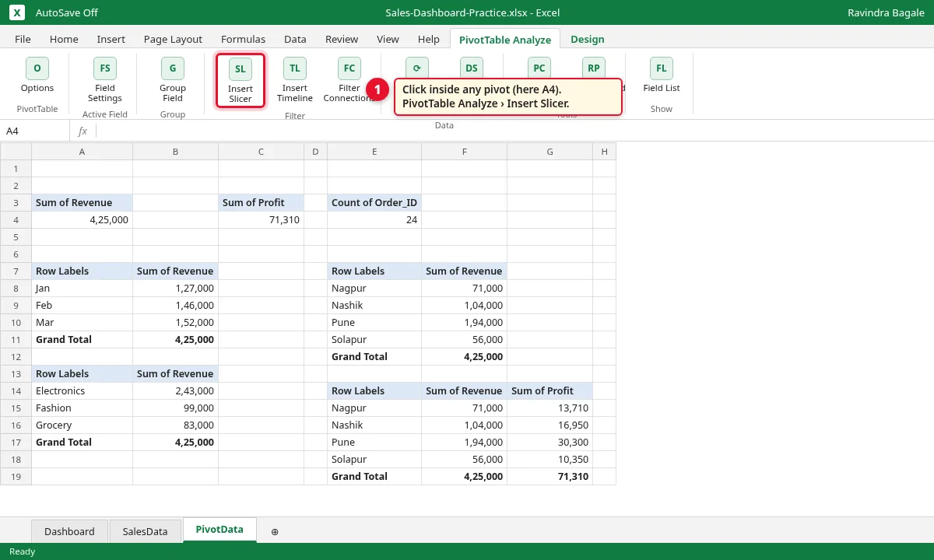Screen dimensions: 934x560
Task: Click the 'Feb' row label
Action: coord(83,306)
